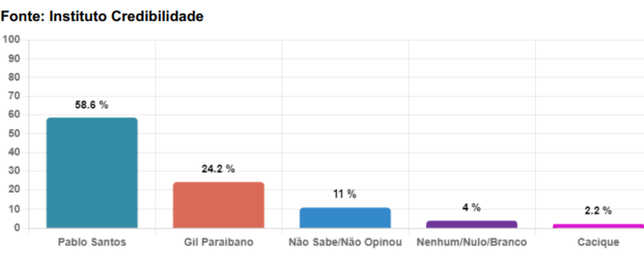Click the 24.2 % value label
The image size is (644, 258).
(218, 169)
